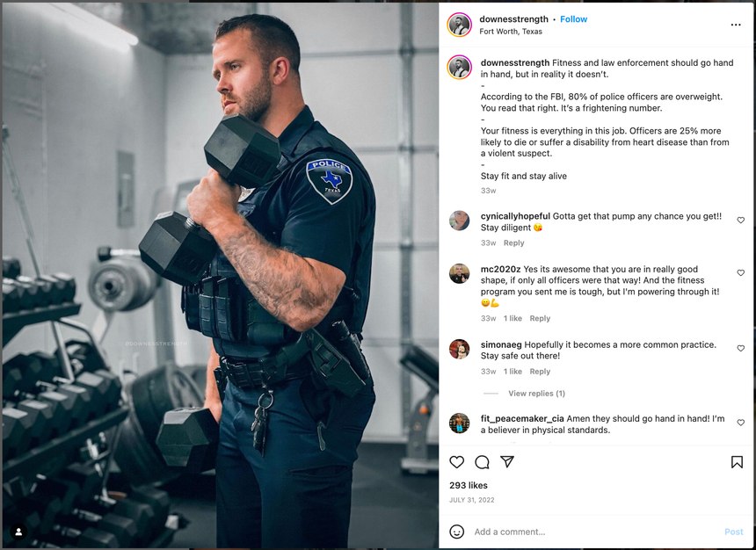The height and width of the screenshot is (550, 756).
Task: Open the emoji picker smiley icon
Action: pos(456,532)
